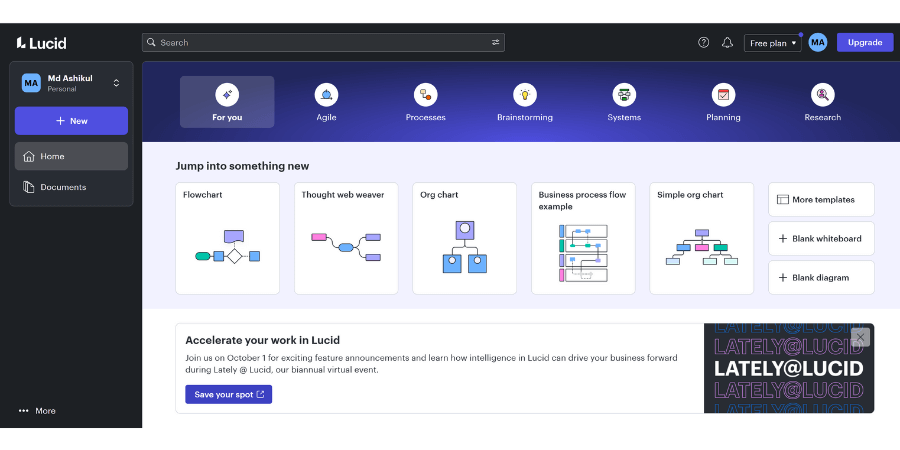Go to Home in the sidebar
The height and width of the screenshot is (450, 900).
71,156
